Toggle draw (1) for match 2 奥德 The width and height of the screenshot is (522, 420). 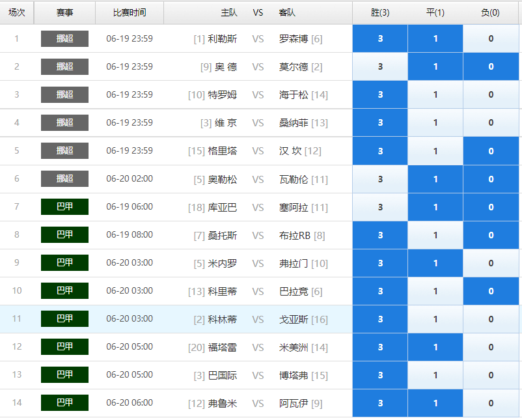point(435,66)
